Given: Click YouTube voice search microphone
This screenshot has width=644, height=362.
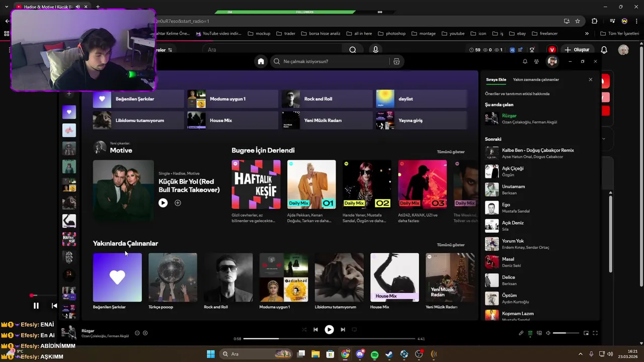Looking at the screenshot, I should pyautogui.click(x=375, y=50).
